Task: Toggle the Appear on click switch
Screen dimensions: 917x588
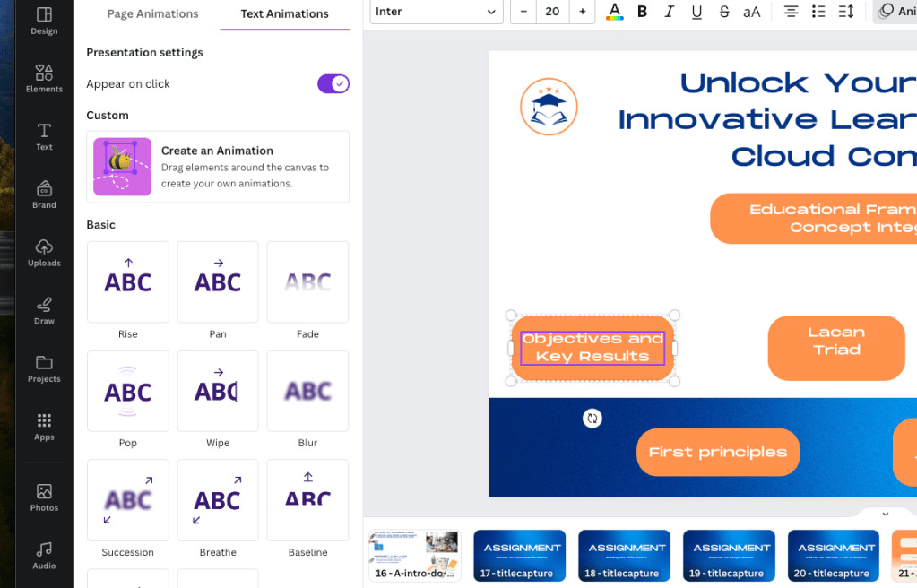Action: pyautogui.click(x=333, y=83)
